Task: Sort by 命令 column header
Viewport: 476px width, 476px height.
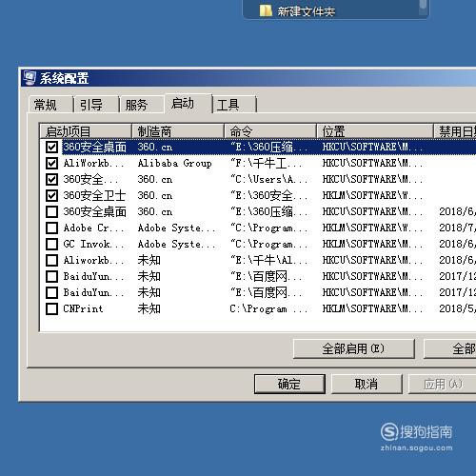Action: click(x=270, y=131)
